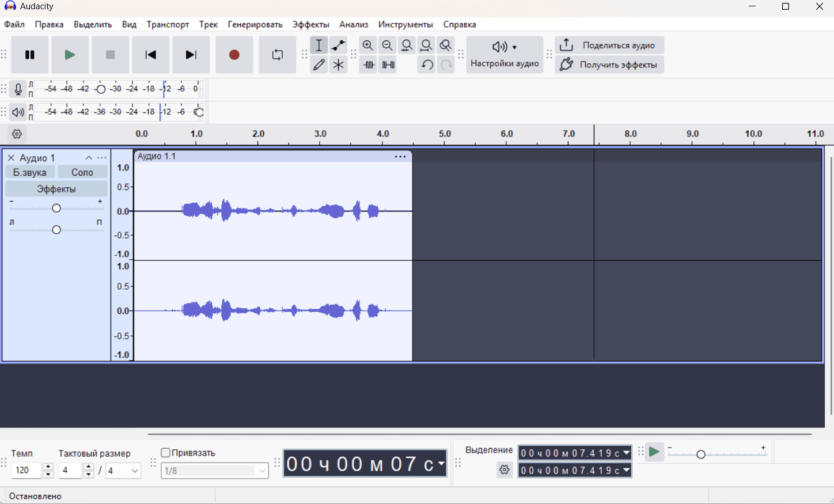Click the Zoom In magnifier
This screenshot has width=834, height=504.
click(x=368, y=46)
